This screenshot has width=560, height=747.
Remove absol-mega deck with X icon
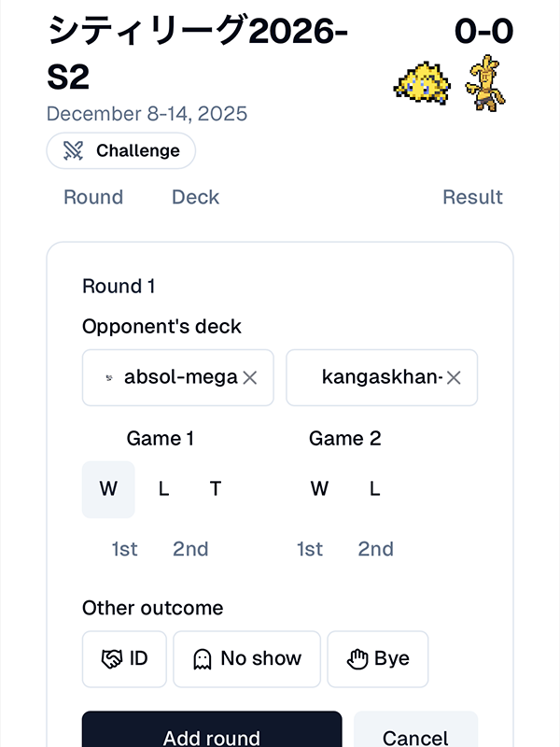[x=250, y=378]
